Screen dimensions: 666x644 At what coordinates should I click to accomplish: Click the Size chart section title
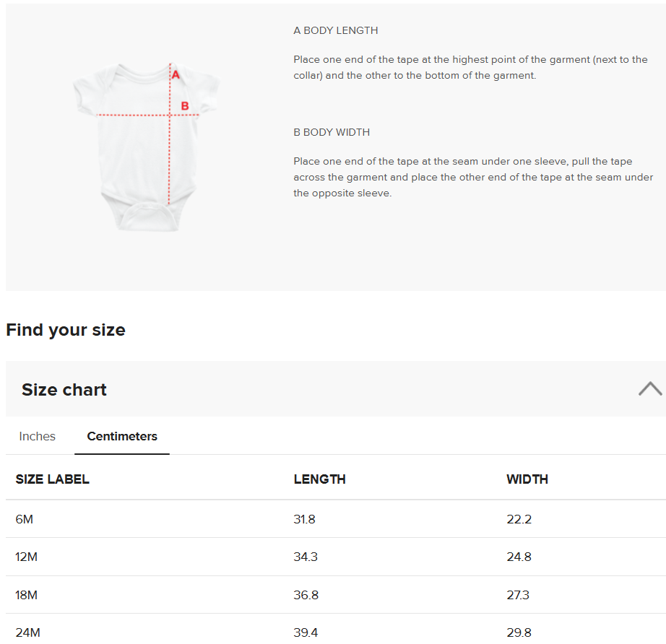64,390
